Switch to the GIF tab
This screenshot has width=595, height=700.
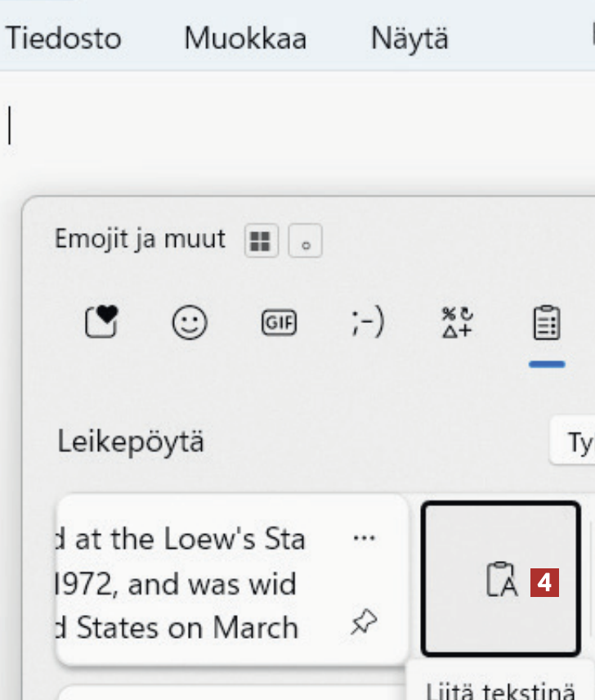[x=279, y=323]
